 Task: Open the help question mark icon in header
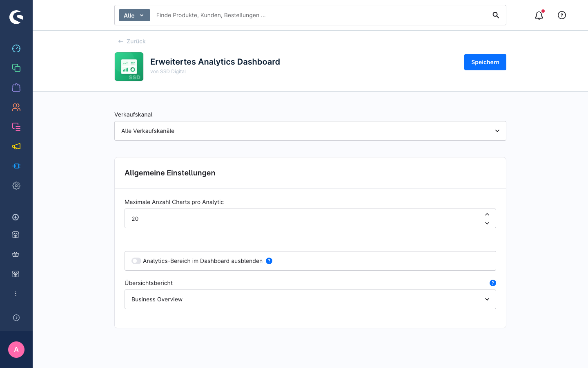click(x=562, y=15)
